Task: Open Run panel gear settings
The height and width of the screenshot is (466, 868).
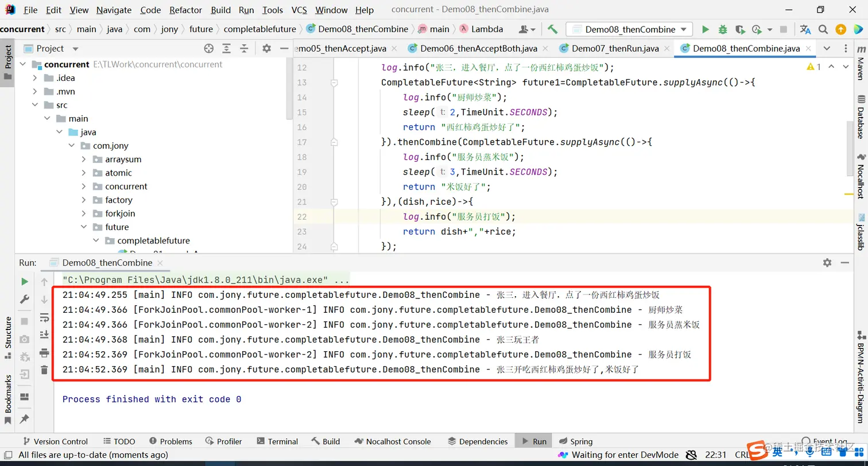Action: pos(827,262)
